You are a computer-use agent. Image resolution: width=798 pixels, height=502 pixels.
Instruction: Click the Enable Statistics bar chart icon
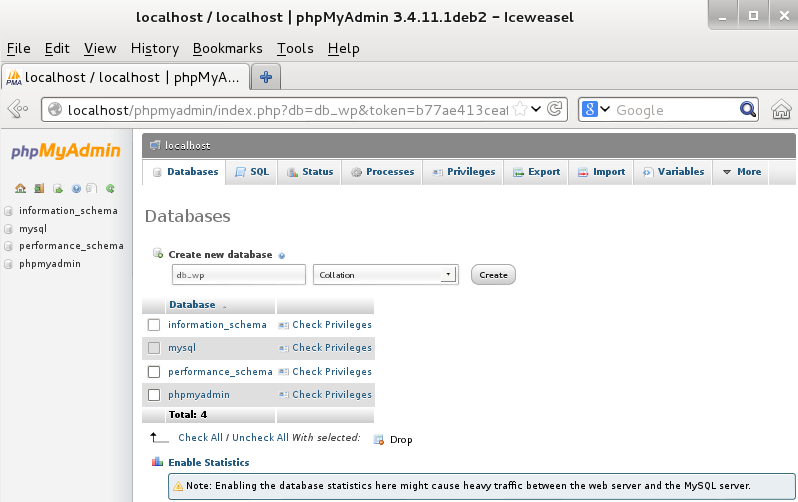coord(157,462)
